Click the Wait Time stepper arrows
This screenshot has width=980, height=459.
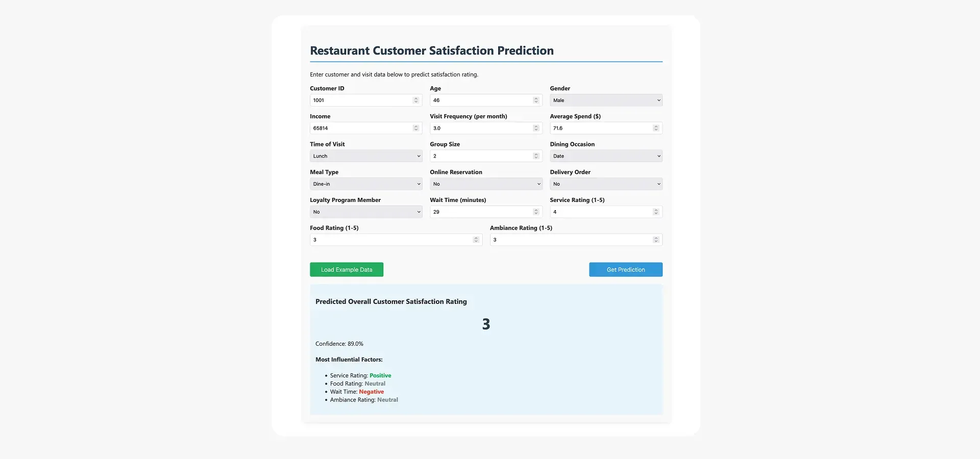(x=536, y=212)
